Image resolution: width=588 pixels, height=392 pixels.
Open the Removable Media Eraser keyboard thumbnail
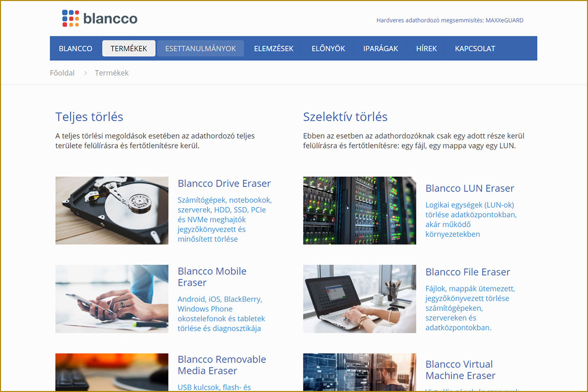point(112,372)
